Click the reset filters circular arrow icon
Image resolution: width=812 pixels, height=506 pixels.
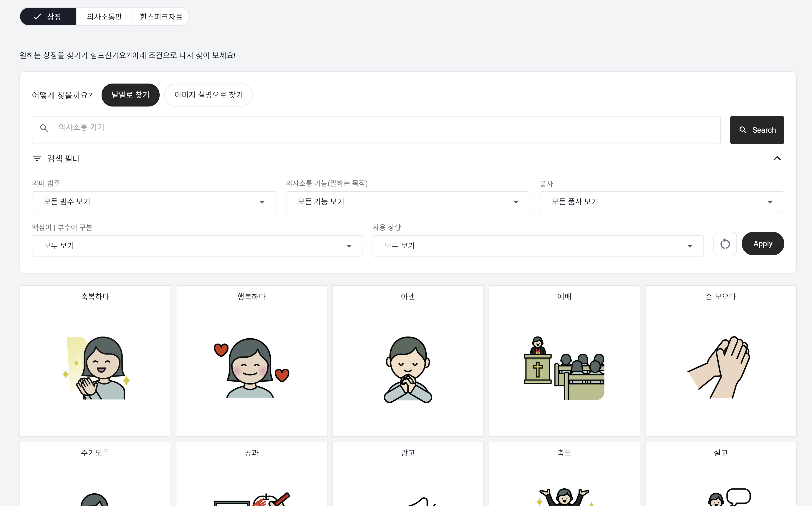click(x=725, y=244)
